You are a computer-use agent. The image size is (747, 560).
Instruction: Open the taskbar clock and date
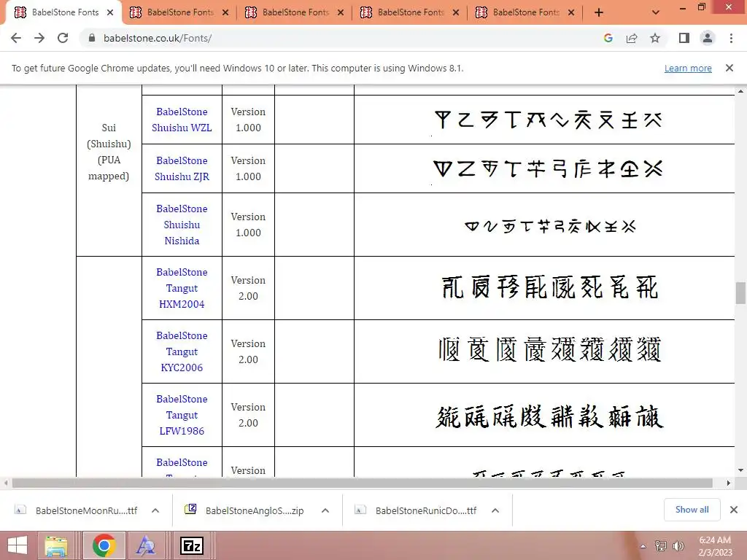pos(715,546)
